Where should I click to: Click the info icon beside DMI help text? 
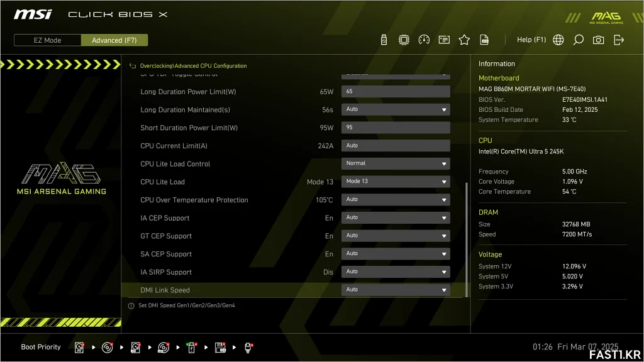click(x=131, y=306)
